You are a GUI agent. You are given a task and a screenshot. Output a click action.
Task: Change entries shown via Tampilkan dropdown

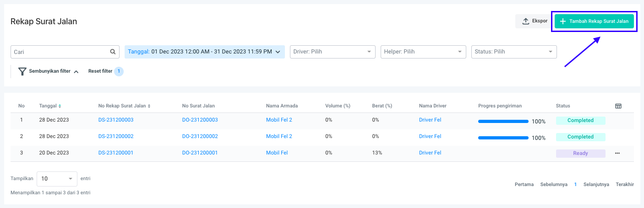point(57,179)
